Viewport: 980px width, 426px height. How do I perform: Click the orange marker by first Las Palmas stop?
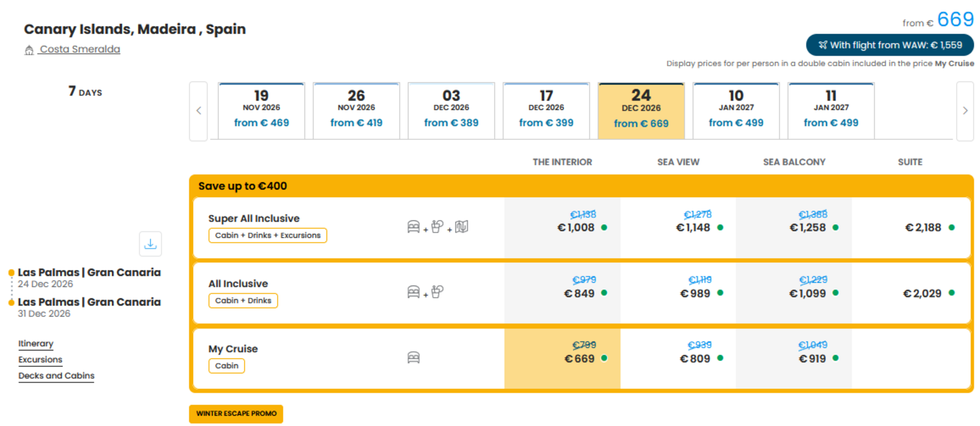tap(11, 273)
